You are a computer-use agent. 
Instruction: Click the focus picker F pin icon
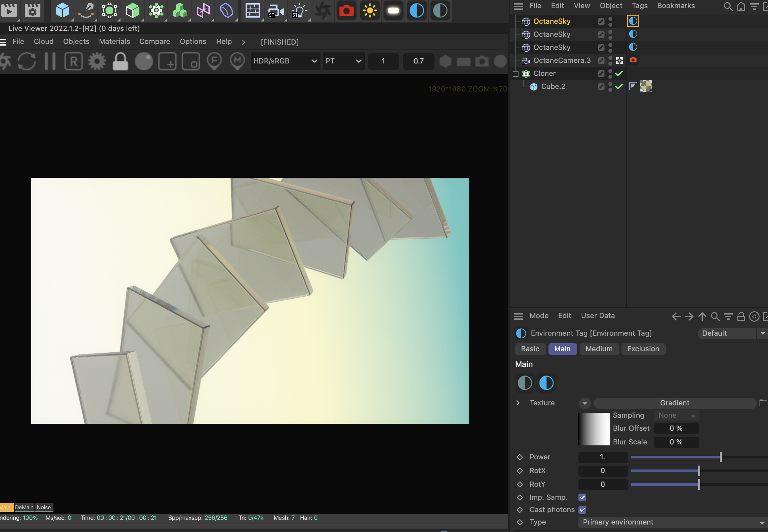(214, 61)
